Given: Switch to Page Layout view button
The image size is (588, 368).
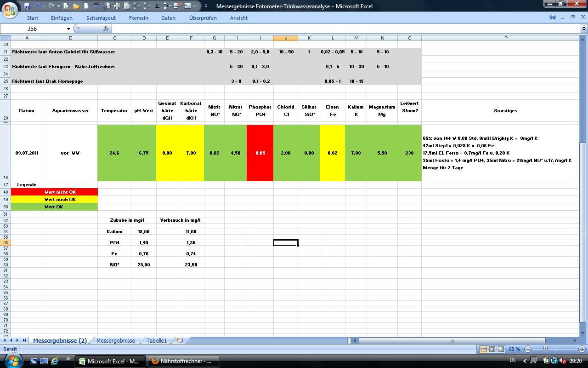Looking at the screenshot, I should click(x=492, y=350).
